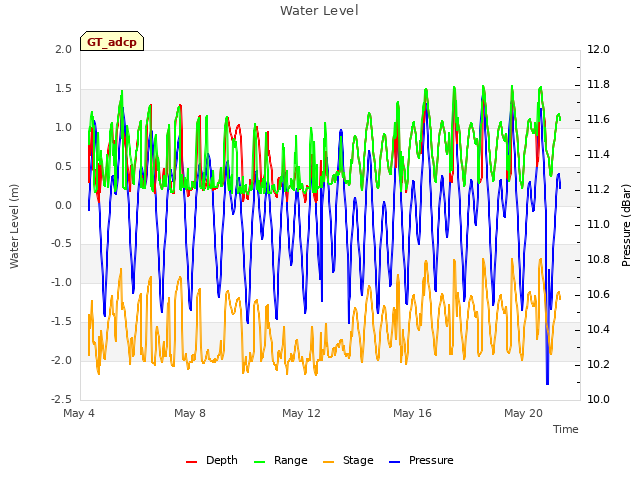The height and width of the screenshot is (480, 640).
Task: Click the 11.0 pressure axis value
Action: click(x=598, y=224)
